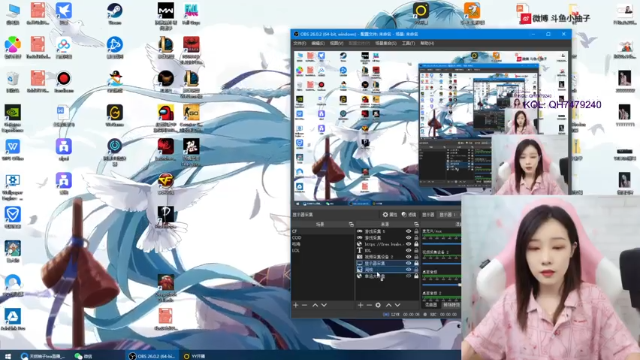Viewport: 640px width, 360px height.
Task: Remove selected source with the minus icon
Action: [369, 305]
